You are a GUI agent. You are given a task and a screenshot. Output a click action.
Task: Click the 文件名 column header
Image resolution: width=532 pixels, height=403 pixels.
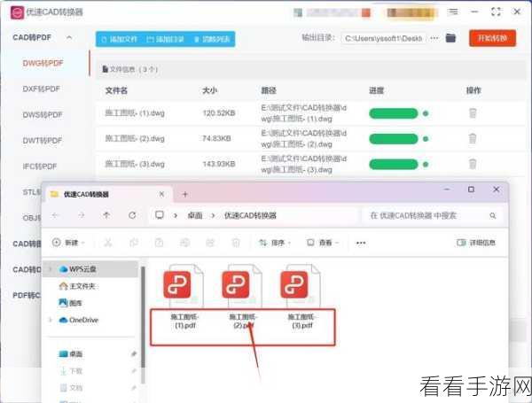pos(116,90)
